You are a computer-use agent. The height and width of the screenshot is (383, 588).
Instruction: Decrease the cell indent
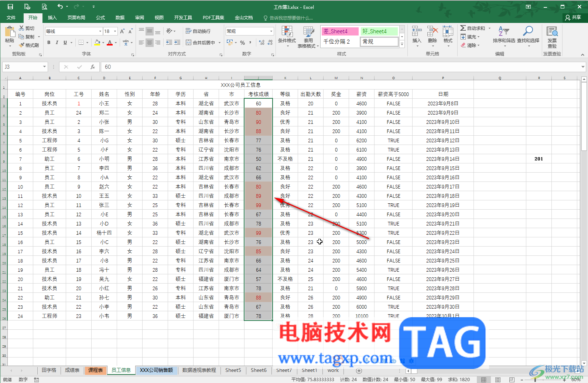point(169,43)
